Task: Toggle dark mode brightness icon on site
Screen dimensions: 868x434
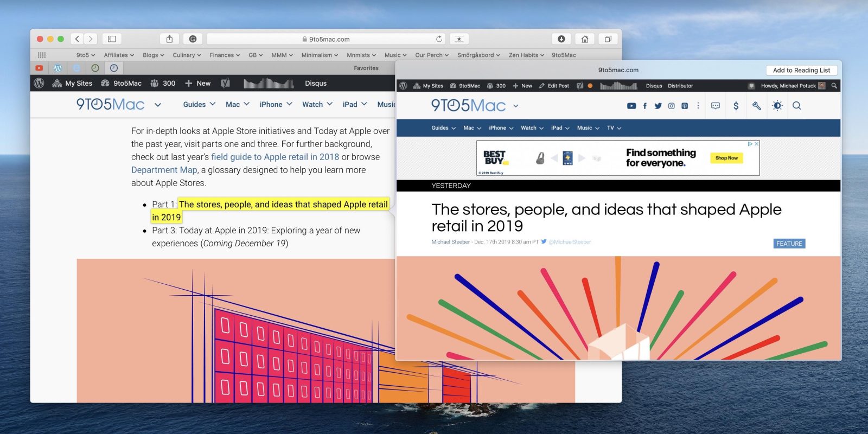Action: 777,106
